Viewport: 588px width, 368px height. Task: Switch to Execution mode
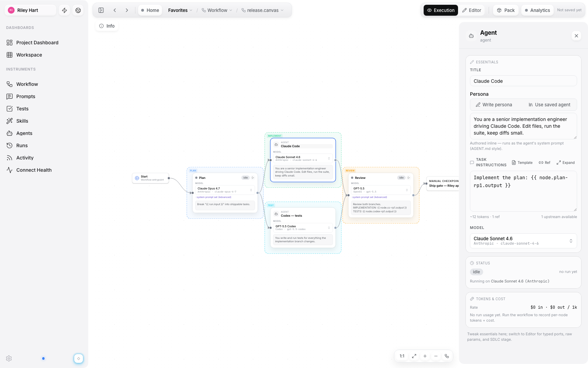[x=441, y=10]
